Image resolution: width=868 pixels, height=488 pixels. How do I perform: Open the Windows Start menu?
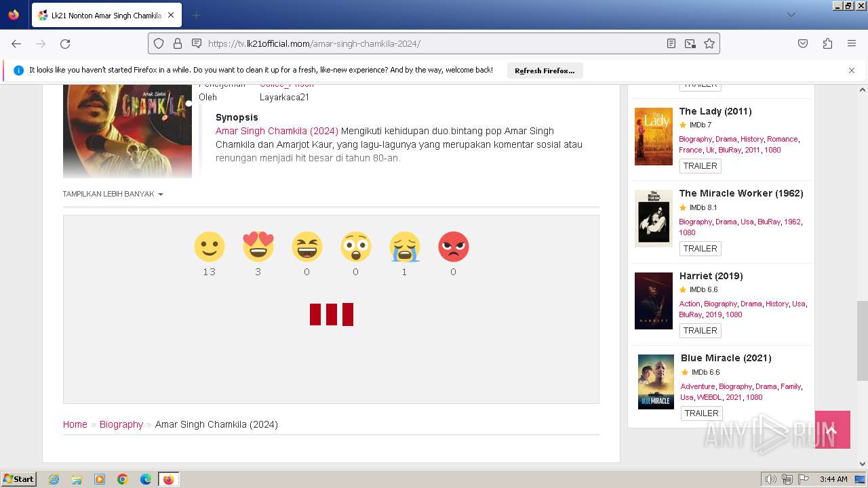tap(18, 479)
